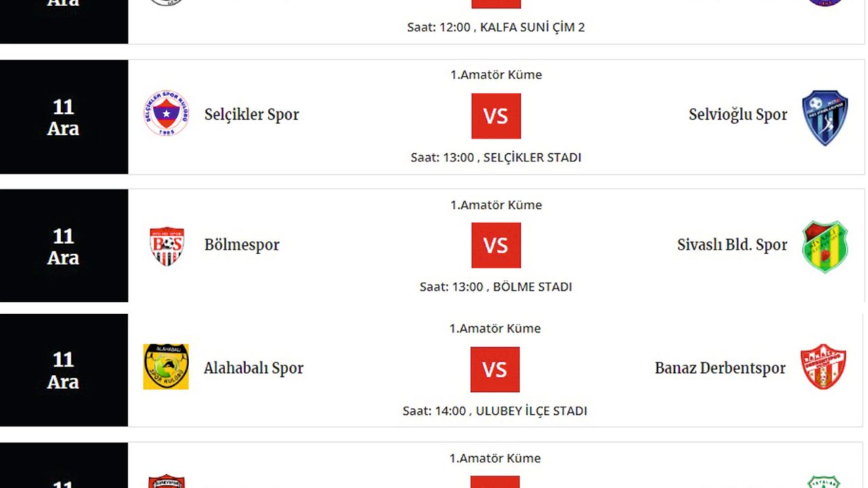
Task: Click the 11 Ara date box for Selçikler match
Action: [x=64, y=117]
